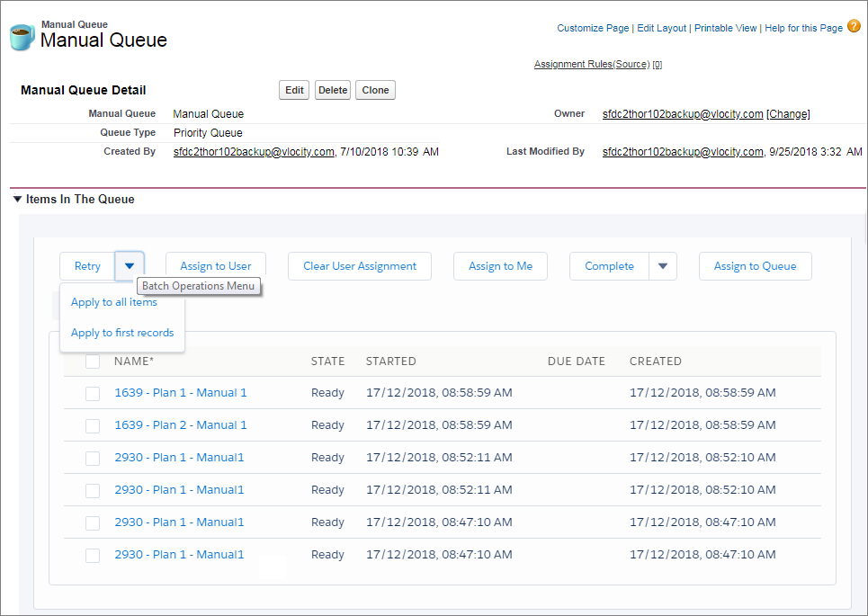This screenshot has height=616, width=868.
Task: Choose 'Apply to first records' menu option
Action: click(122, 333)
